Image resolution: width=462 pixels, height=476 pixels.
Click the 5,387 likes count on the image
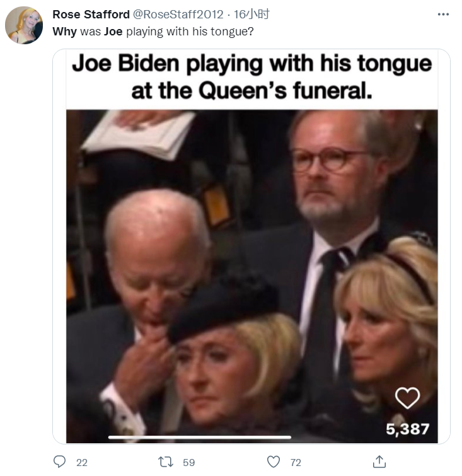click(408, 429)
